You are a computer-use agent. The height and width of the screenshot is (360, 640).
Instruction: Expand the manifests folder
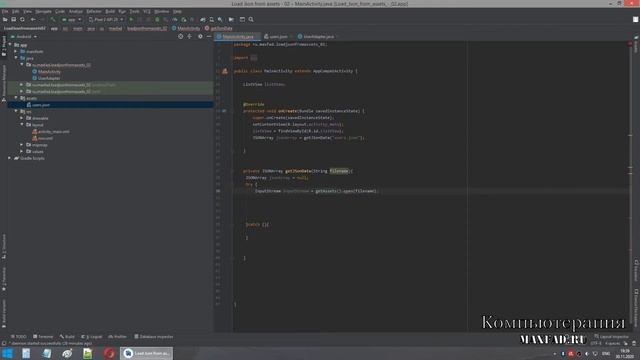pos(16,51)
